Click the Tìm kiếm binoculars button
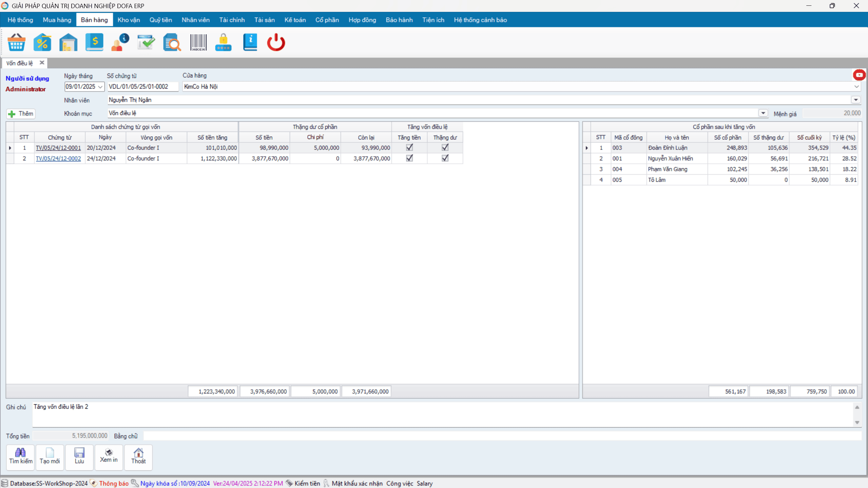This screenshot has width=868, height=488. pyautogui.click(x=20, y=457)
